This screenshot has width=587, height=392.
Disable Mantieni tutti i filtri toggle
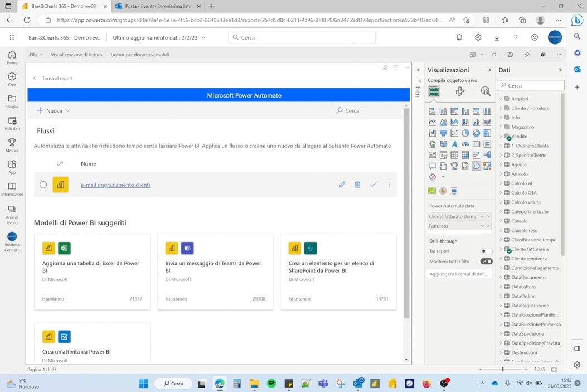pos(486,261)
